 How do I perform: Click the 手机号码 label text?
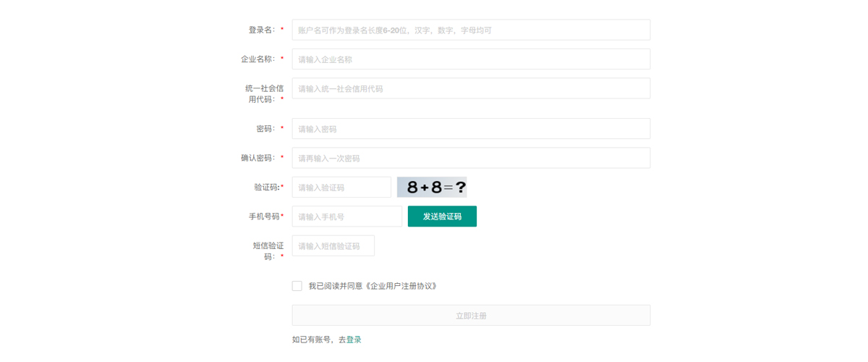[x=264, y=216]
